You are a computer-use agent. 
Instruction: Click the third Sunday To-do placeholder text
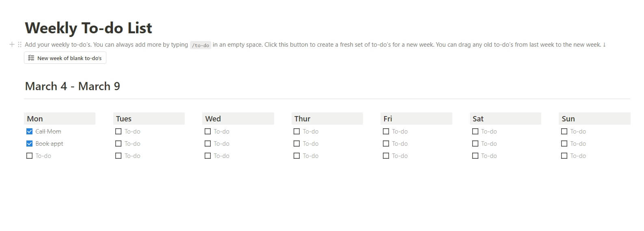[x=578, y=156]
